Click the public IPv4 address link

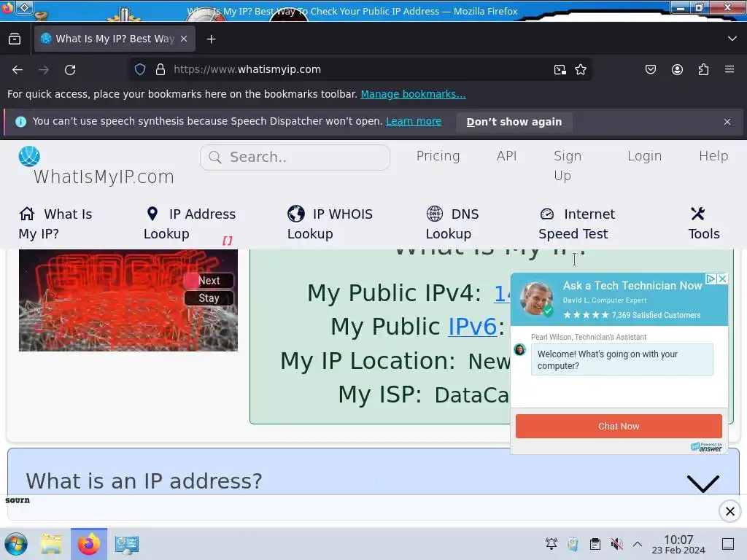coord(502,293)
